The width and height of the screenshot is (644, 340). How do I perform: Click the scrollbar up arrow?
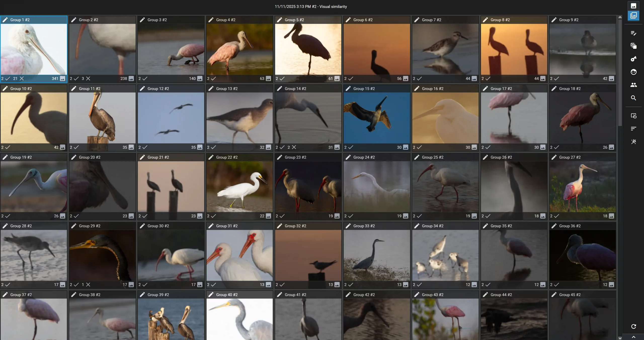coord(620,17)
